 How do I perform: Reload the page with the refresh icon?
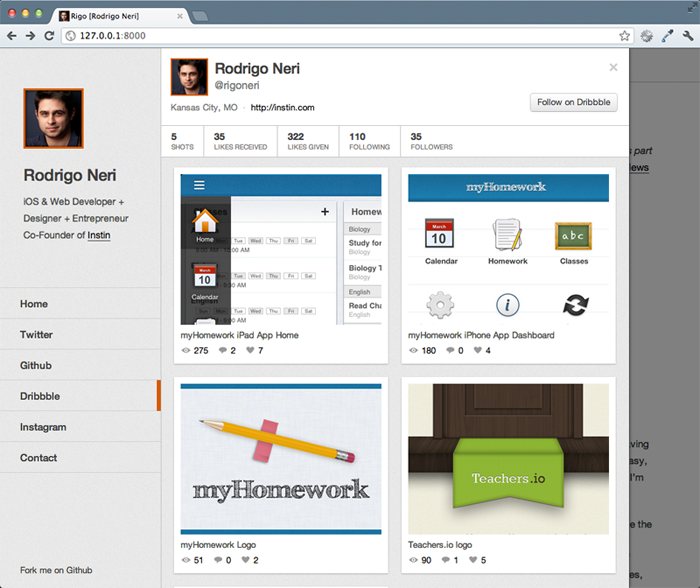[x=49, y=36]
